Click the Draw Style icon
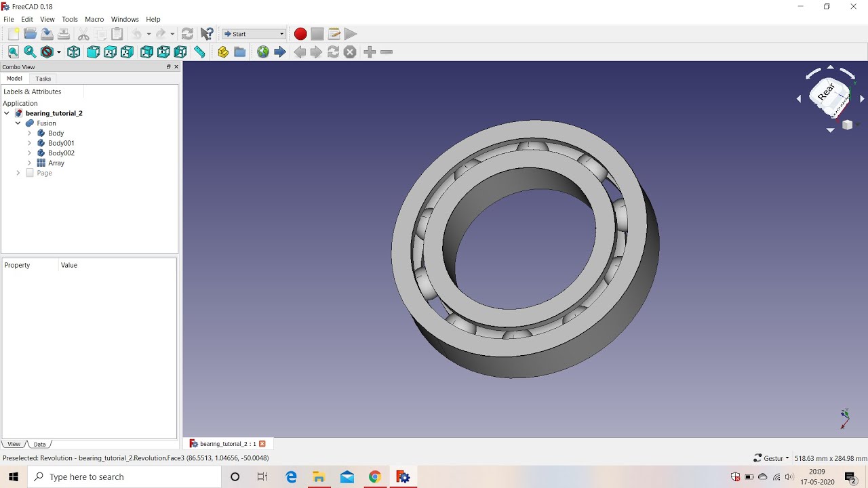This screenshot has height=488, width=868. tap(47, 52)
